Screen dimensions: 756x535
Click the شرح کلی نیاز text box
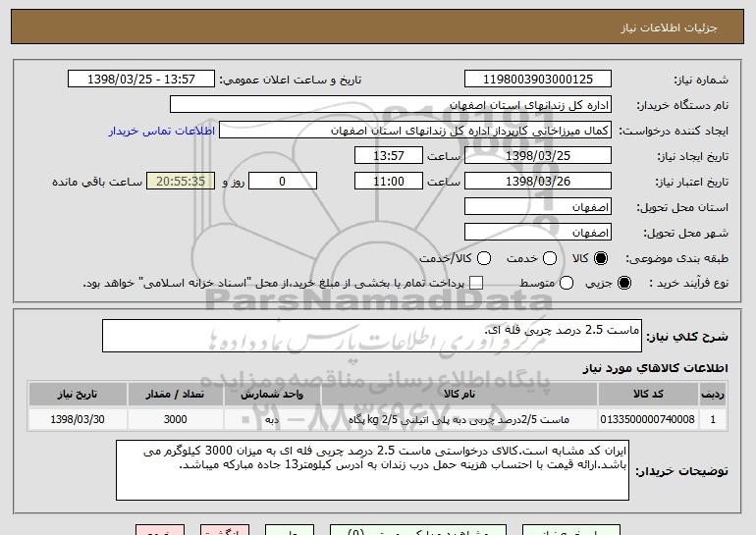point(372,336)
